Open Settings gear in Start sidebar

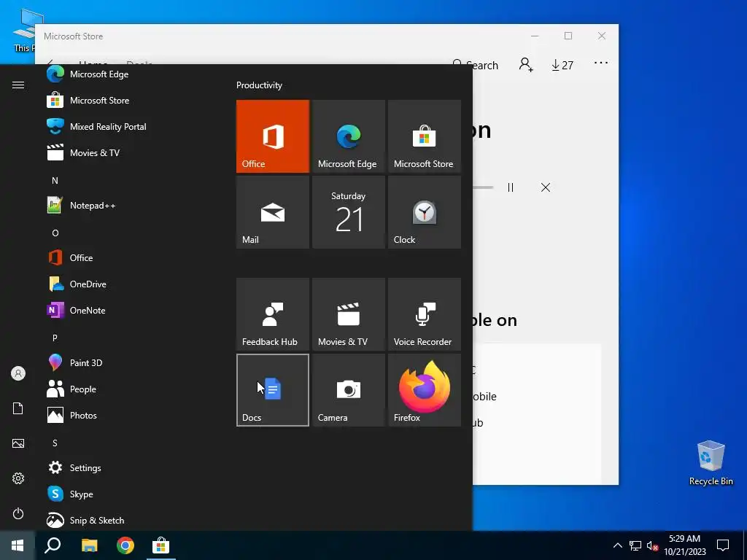18,478
